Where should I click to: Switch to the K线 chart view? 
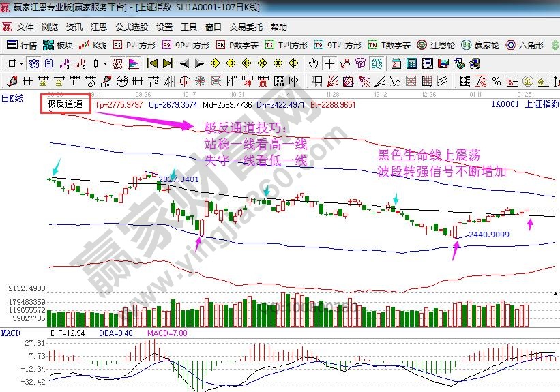93,45
